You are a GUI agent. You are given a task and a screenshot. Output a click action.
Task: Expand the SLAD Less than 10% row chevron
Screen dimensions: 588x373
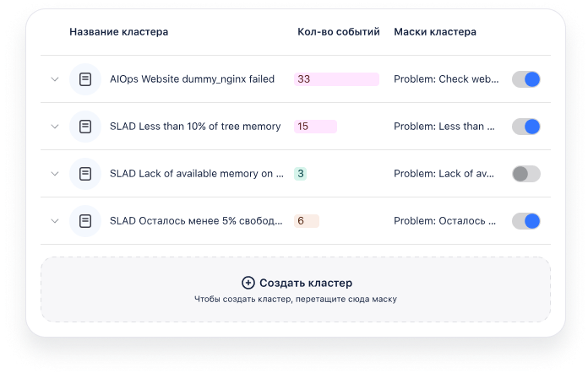pos(55,127)
